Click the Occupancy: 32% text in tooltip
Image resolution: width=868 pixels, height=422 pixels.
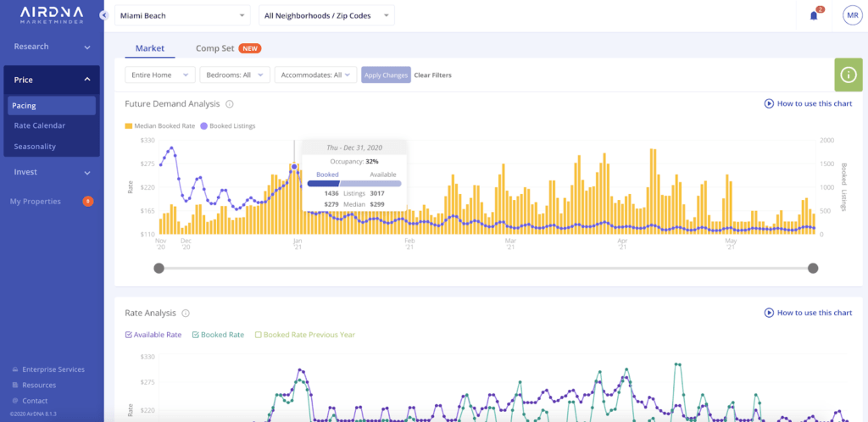[354, 162]
